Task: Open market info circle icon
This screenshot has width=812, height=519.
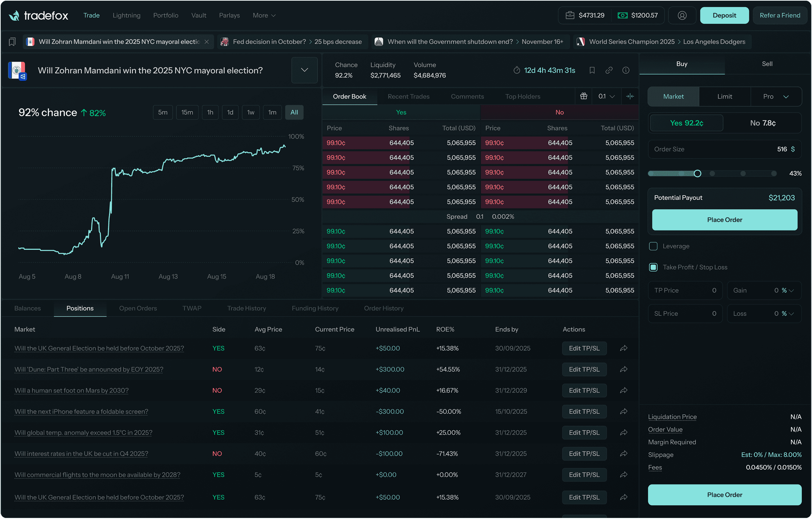Action: coord(626,70)
